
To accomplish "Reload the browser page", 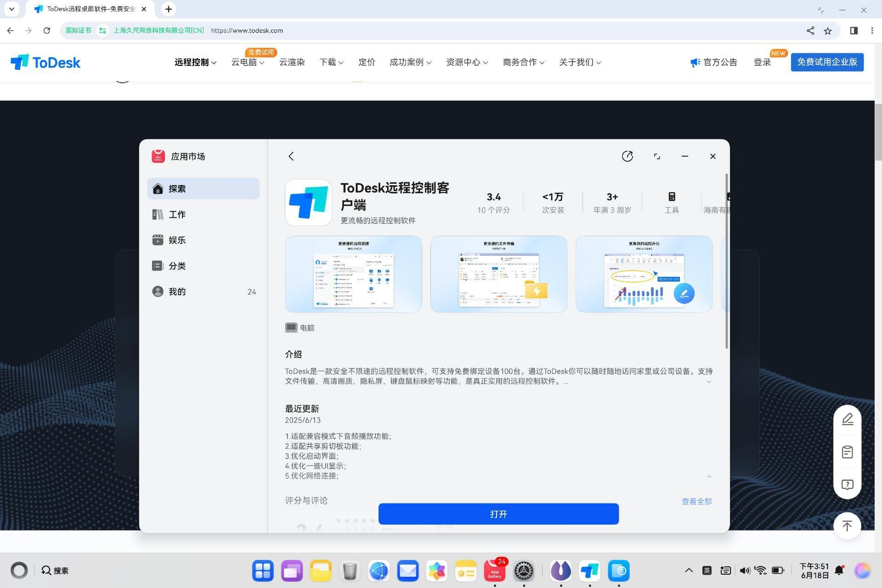I will click(x=46, y=30).
